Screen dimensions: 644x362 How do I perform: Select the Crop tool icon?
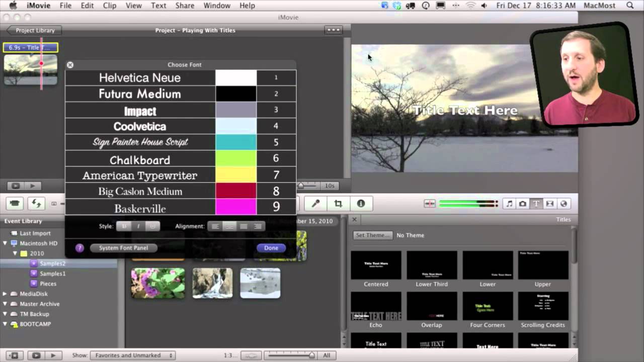coord(338,204)
